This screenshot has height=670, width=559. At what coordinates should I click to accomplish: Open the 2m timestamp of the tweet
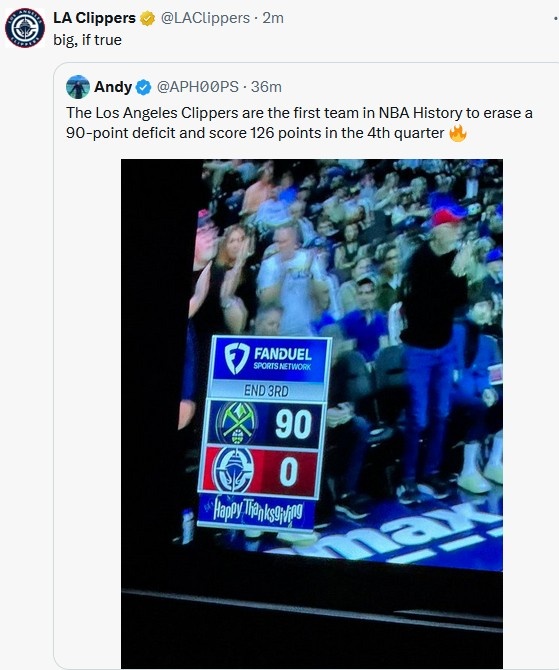click(273, 18)
